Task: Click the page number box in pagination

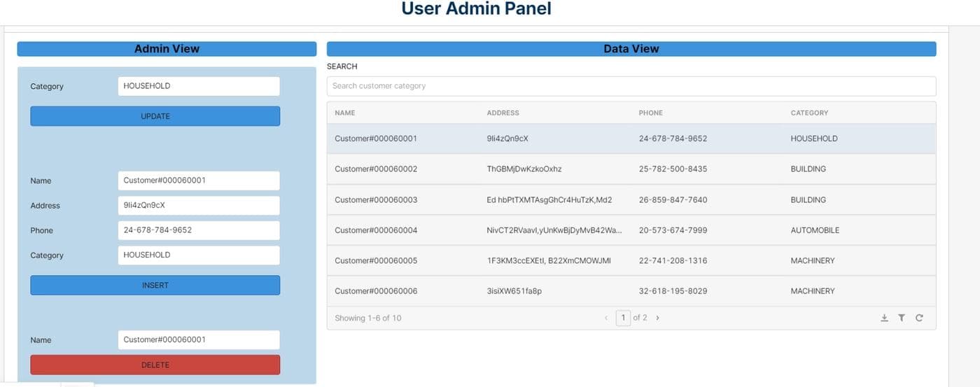Action: coord(623,318)
